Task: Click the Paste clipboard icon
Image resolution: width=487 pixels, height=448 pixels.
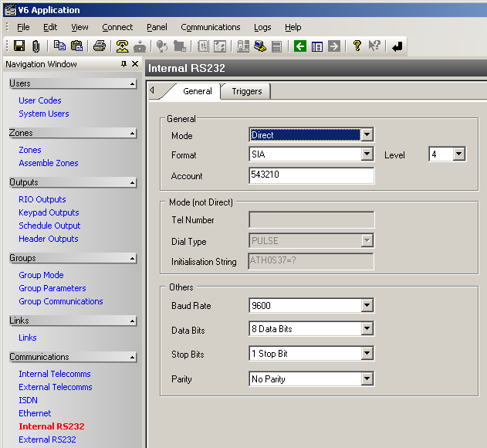Action: [76, 46]
